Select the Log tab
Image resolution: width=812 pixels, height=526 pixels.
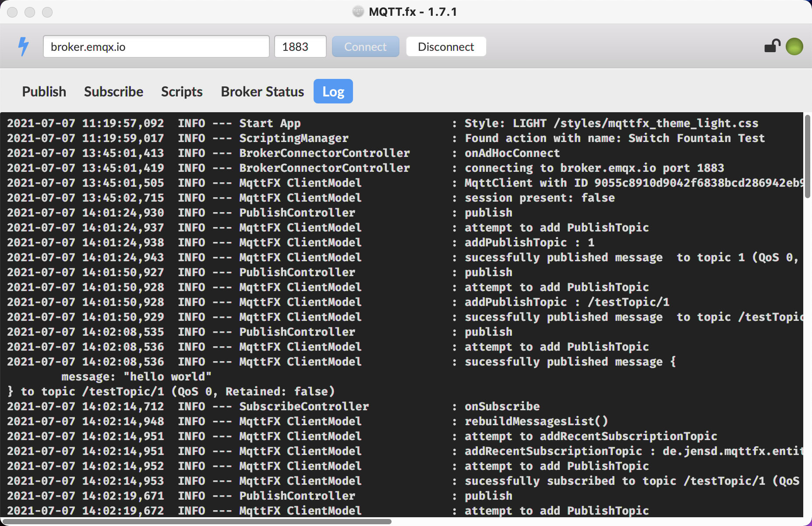point(333,91)
